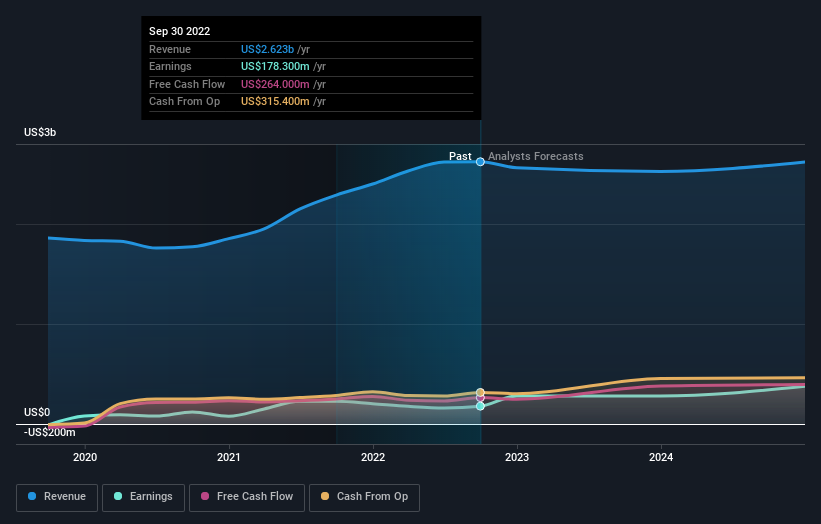
Task: Click the Analysts Forecasts label
Action: [536, 156]
